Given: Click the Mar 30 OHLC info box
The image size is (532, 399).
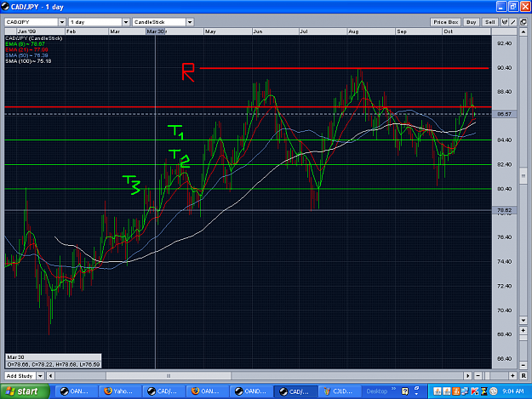Looking at the screenshot, I should tap(54, 361).
